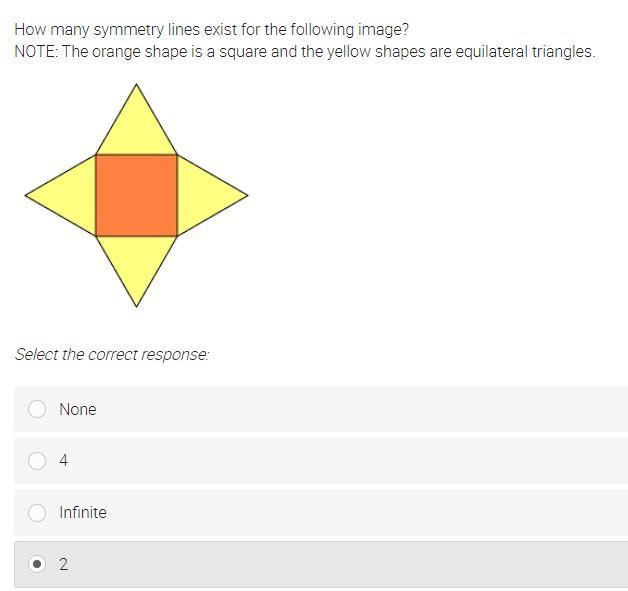Click the NOTE about equilateral triangles
628x591 pixels.
(x=305, y=52)
